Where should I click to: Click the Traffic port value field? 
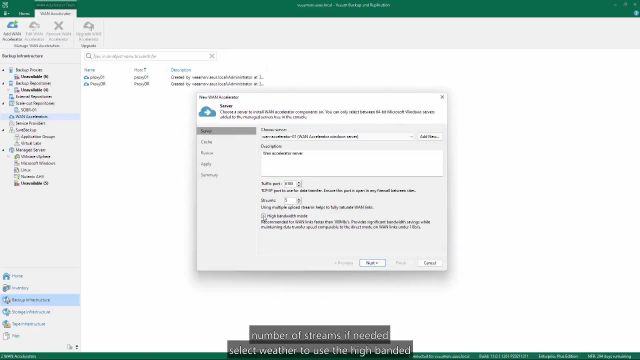tap(290, 184)
